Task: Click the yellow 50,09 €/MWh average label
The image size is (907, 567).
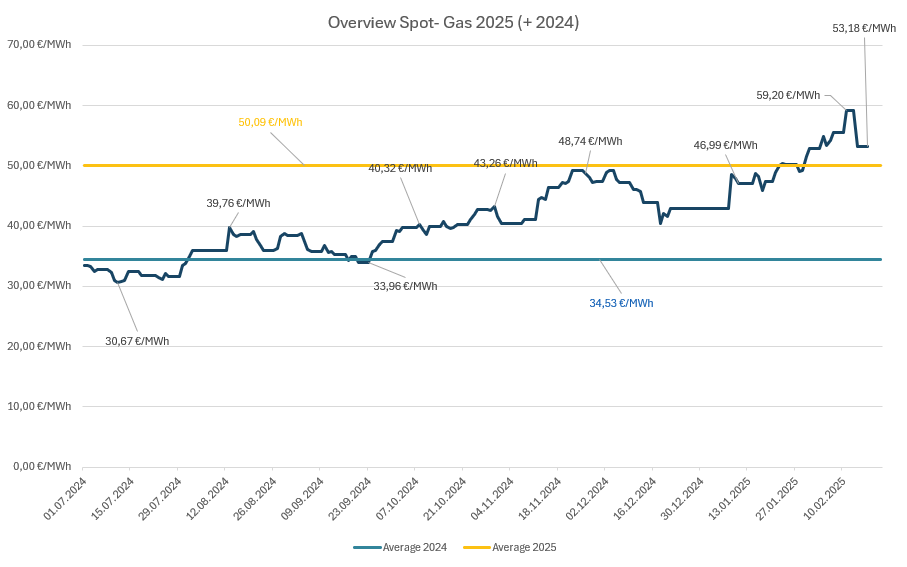Action: tap(270, 122)
